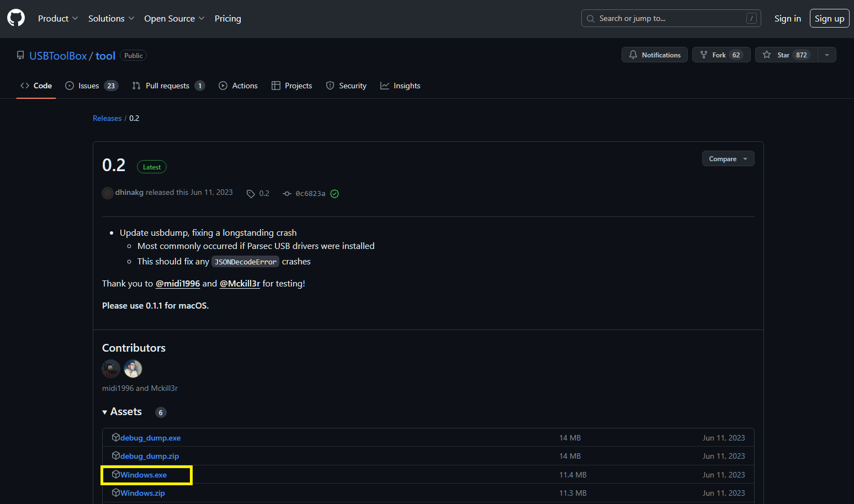Download Windows.exe
The height and width of the screenshot is (504, 854).
tap(144, 475)
